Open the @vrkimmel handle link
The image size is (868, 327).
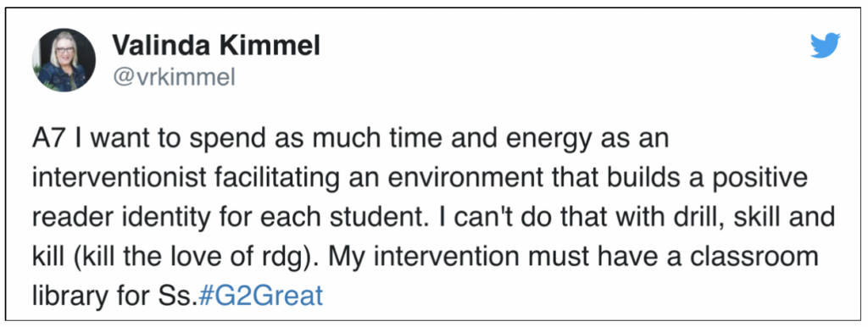(175, 78)
